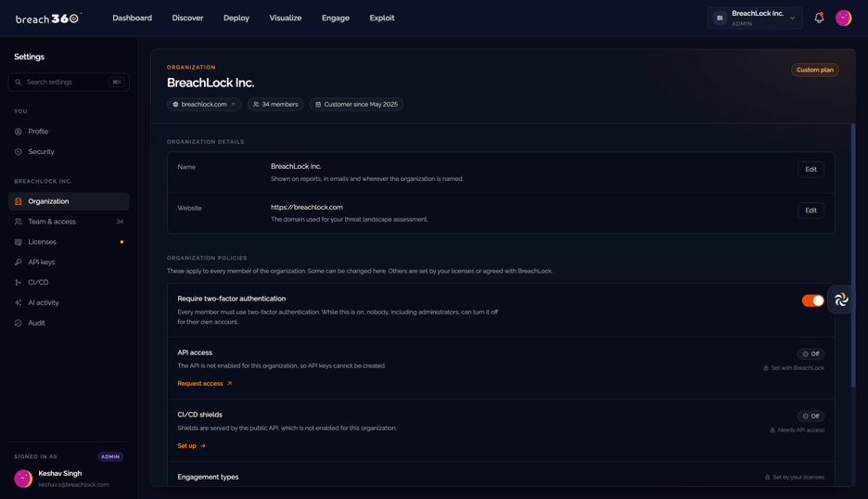This screenshot has width=868, height=499.
Task: Open the Exploit menu
Action: point(382,18)
